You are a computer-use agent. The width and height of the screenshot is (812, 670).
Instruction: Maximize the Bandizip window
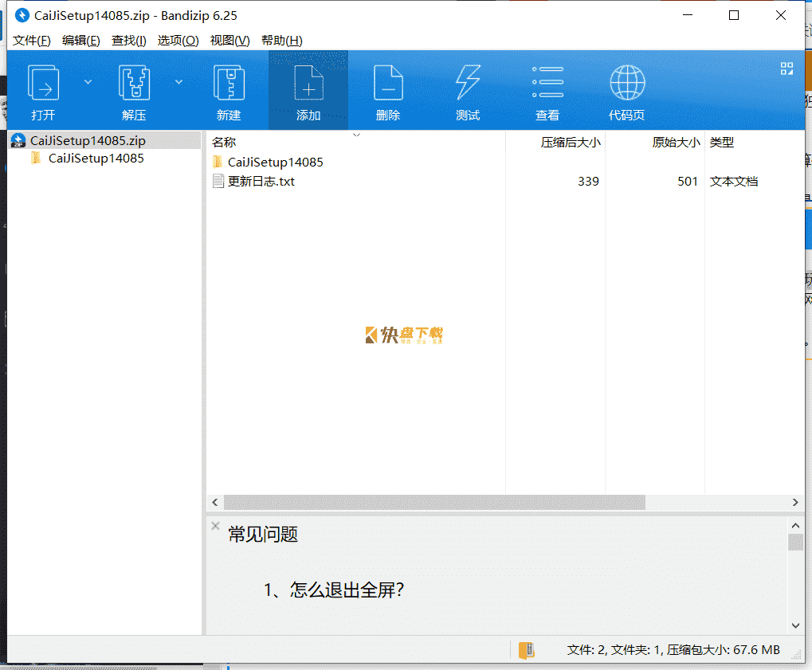[x=734, y=15]
